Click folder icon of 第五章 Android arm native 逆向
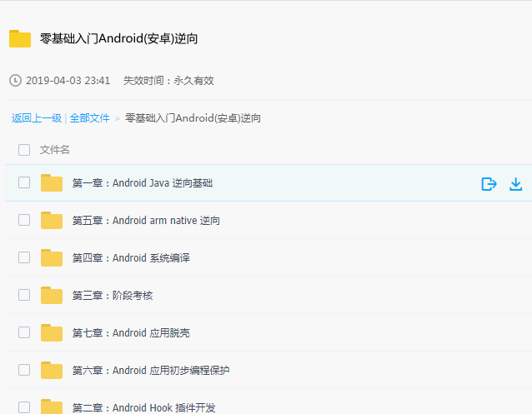This screenshot has width=532, height=414. point(52,221)
